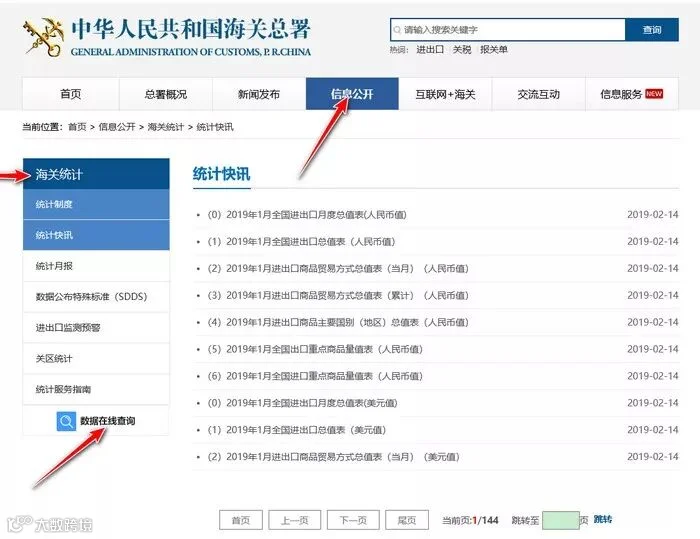
Task: Click the hot keyword 报关单
Action: click(494, 50)
